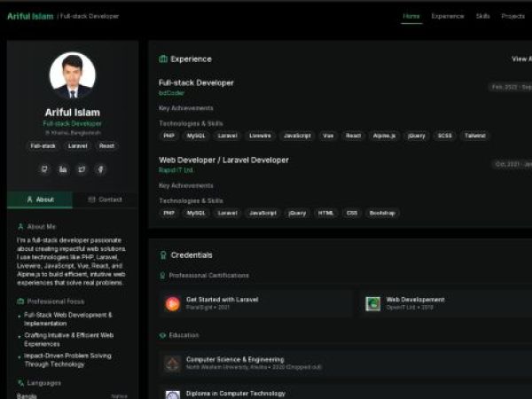Click the Ariful Islam profile photo
The width and height of the screenshot is (532, 399).
point(73,75)
